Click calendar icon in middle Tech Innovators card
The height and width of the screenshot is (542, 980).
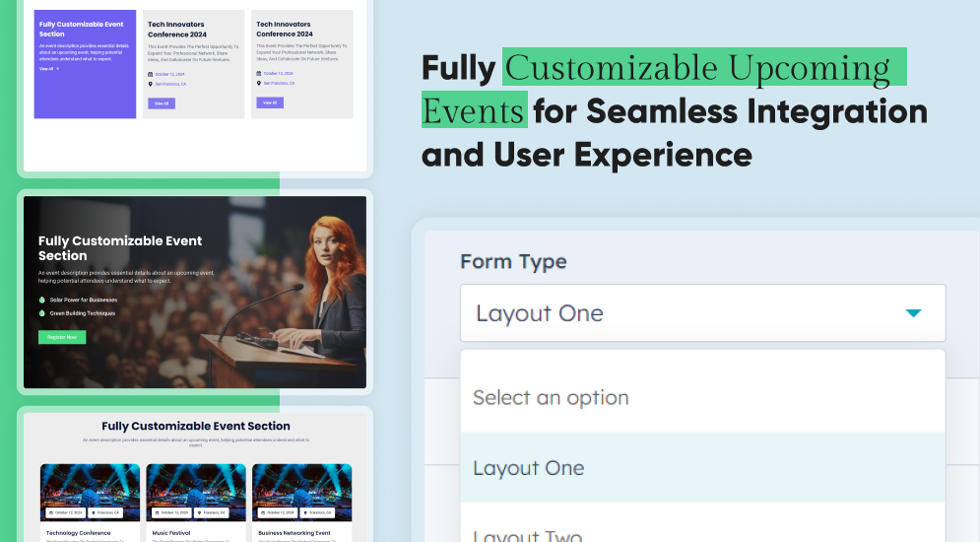[x=151, y=74]
